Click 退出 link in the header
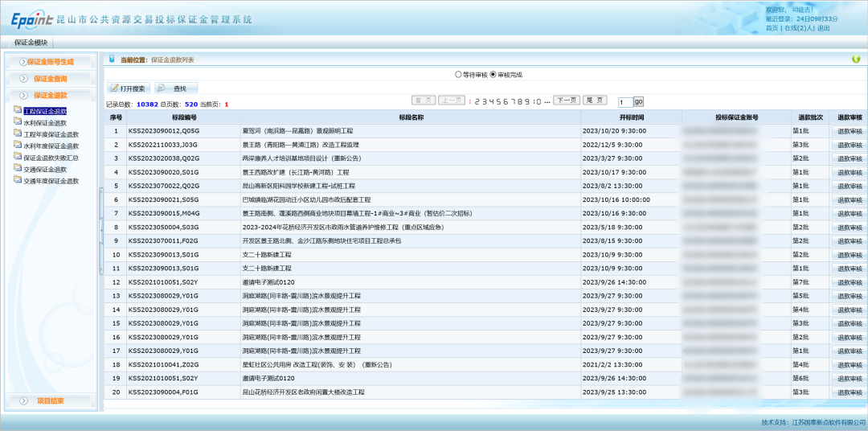This screenshot has height=431, width=868. coord(823,27)
